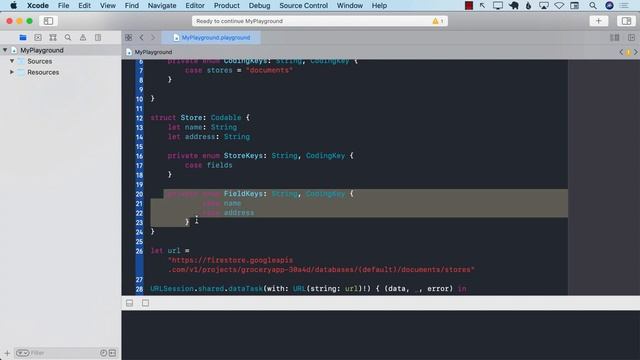
Task: Click the red recording icon in menu bar
Action: tap(469, 6)
